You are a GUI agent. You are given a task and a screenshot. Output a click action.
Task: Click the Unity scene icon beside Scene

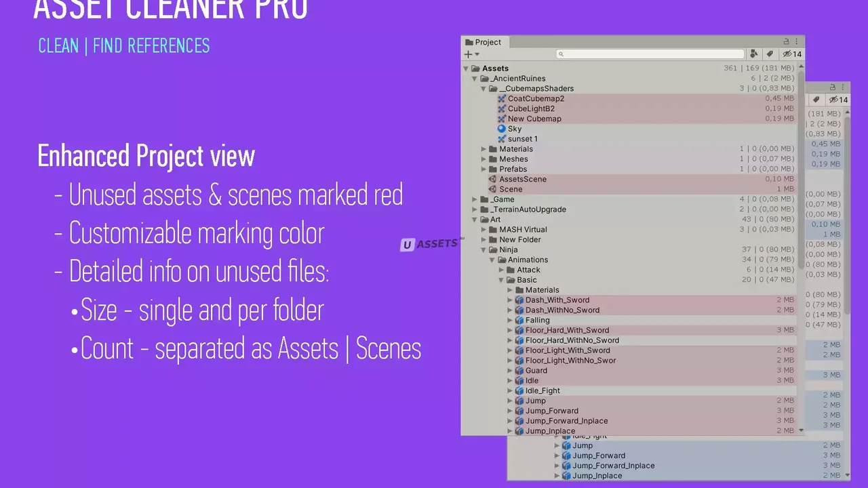[493, 189]
